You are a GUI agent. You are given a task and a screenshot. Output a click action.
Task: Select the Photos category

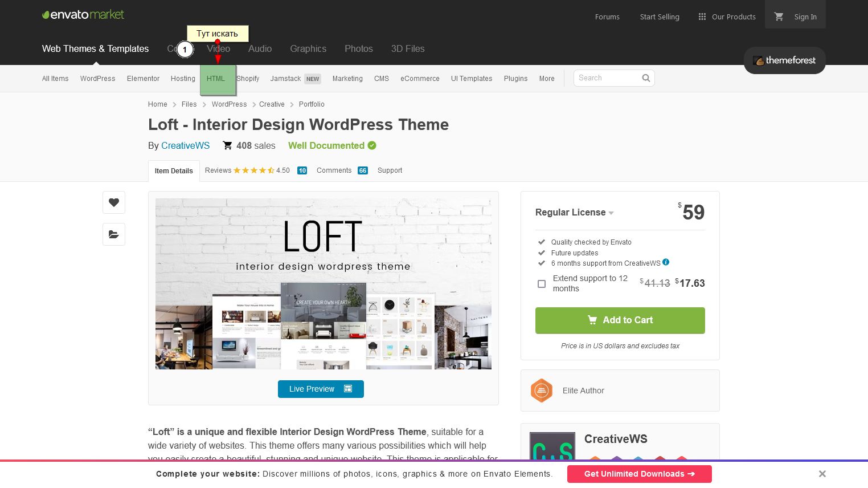(359, 49)
